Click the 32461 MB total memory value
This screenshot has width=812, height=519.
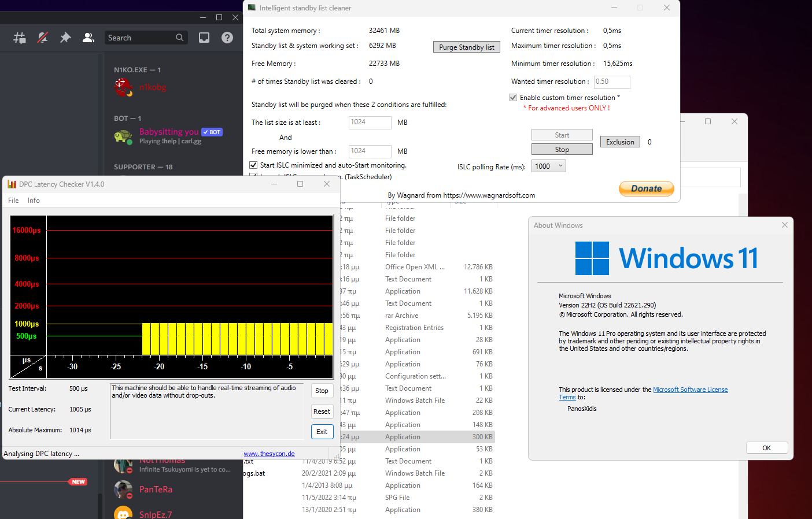(x=384, y=31)
